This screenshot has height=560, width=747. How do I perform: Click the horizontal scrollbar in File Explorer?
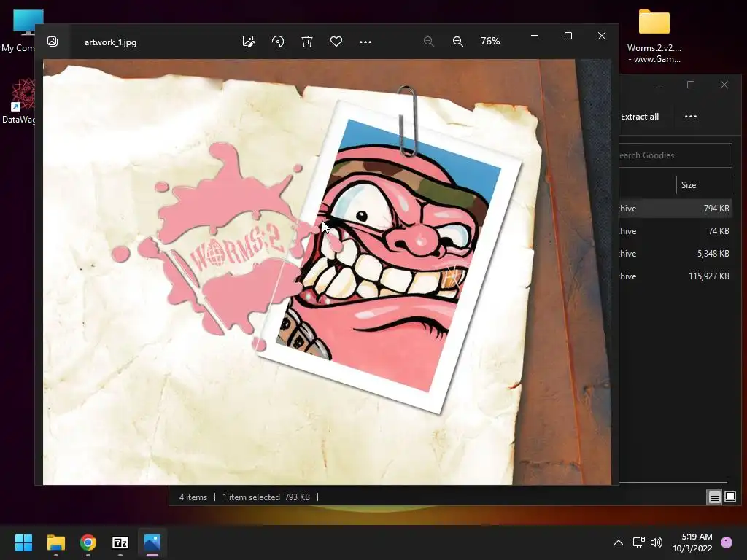[673, 483]
